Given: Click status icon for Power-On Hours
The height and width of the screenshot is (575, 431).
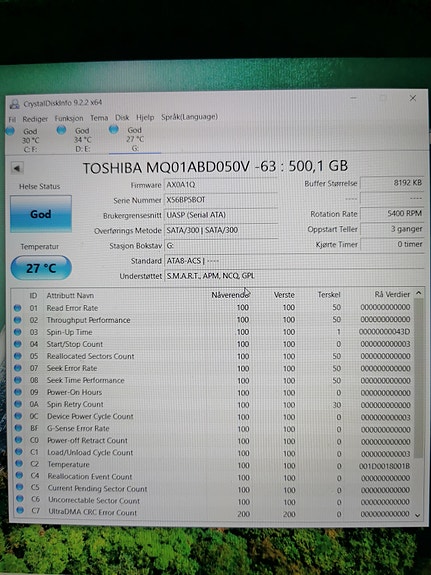Looking at the screenshot, I should click(x=18, y=392).
